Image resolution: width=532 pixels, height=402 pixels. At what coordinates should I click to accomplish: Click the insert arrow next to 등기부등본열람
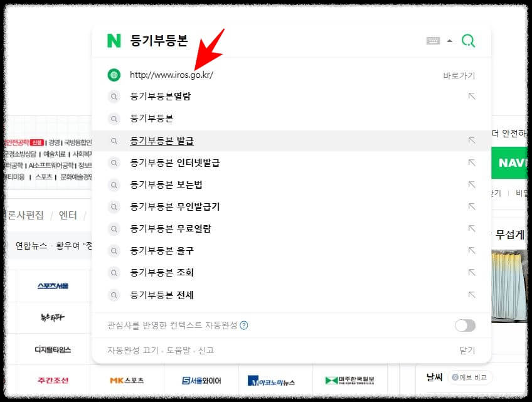(471, 97)
